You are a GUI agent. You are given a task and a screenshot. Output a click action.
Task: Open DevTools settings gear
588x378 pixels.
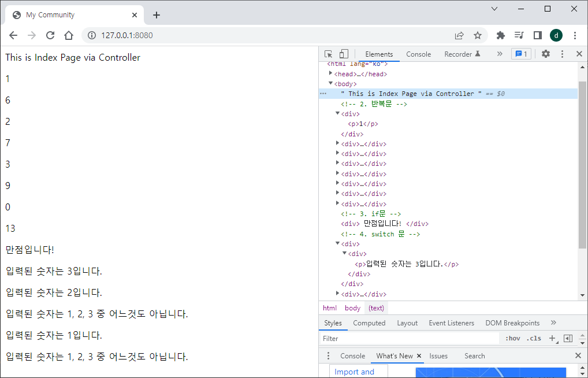546,54
